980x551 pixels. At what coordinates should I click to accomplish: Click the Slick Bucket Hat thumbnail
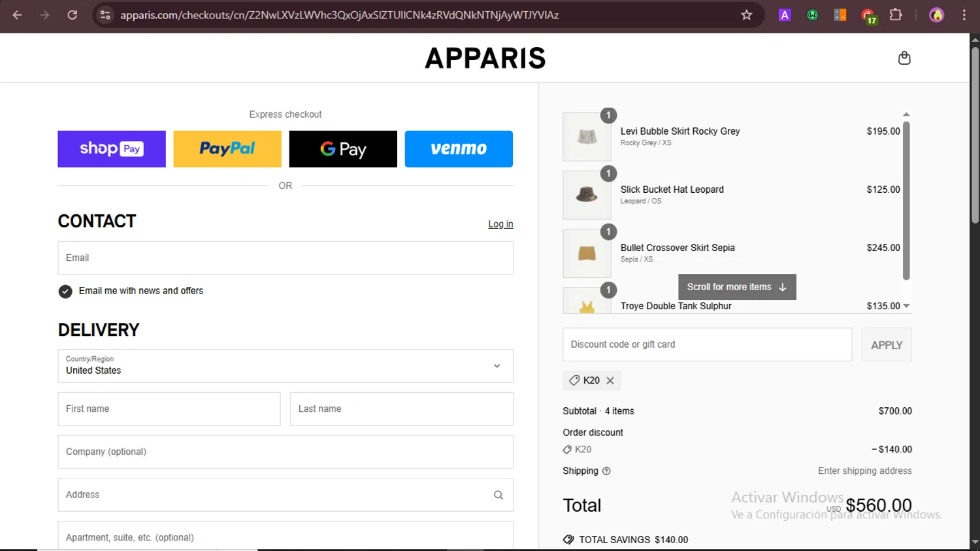click(x=587, y=195)
